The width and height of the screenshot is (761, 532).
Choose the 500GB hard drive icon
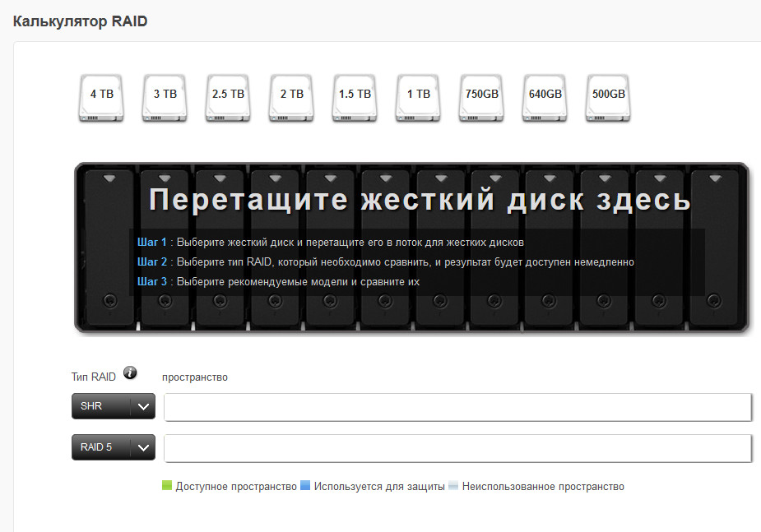[608, 98]
